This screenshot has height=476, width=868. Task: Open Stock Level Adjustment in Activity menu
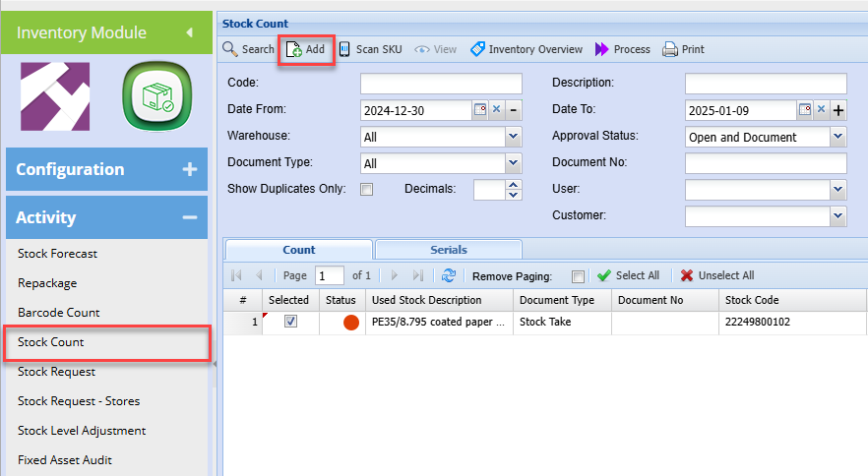click(x=82, y=431)
